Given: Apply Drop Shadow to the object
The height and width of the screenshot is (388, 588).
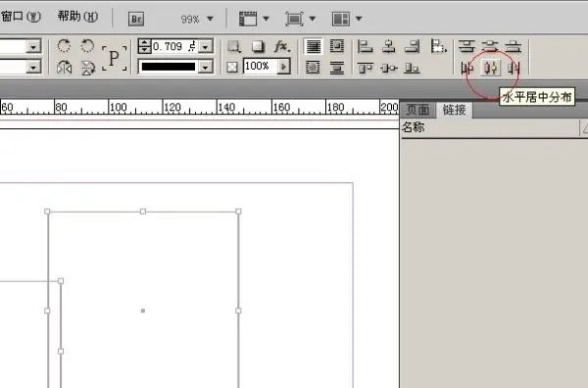Looking at the screenshot, I should [258, 46].
